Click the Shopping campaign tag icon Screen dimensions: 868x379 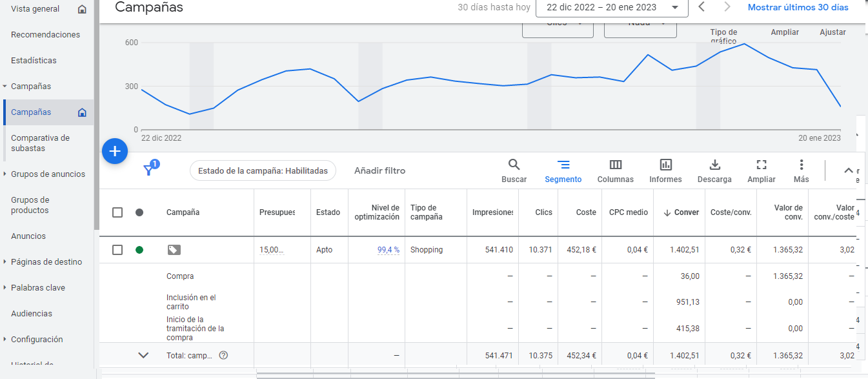tap(174, 250)
